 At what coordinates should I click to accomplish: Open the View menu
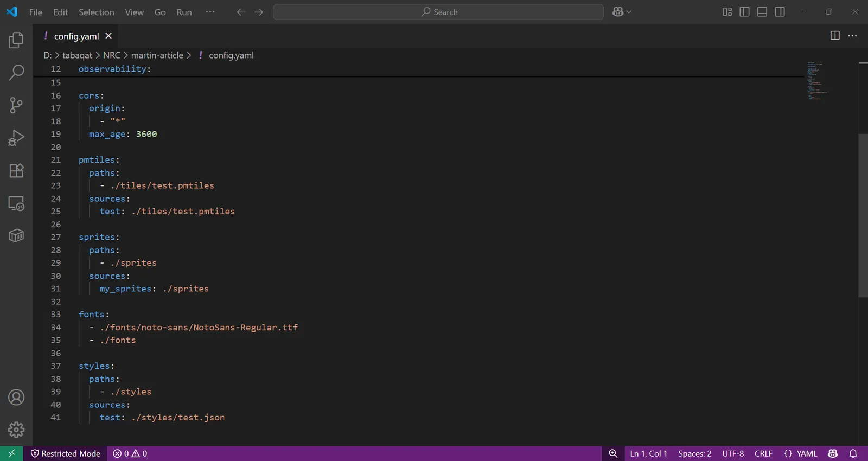coord(135,12)
